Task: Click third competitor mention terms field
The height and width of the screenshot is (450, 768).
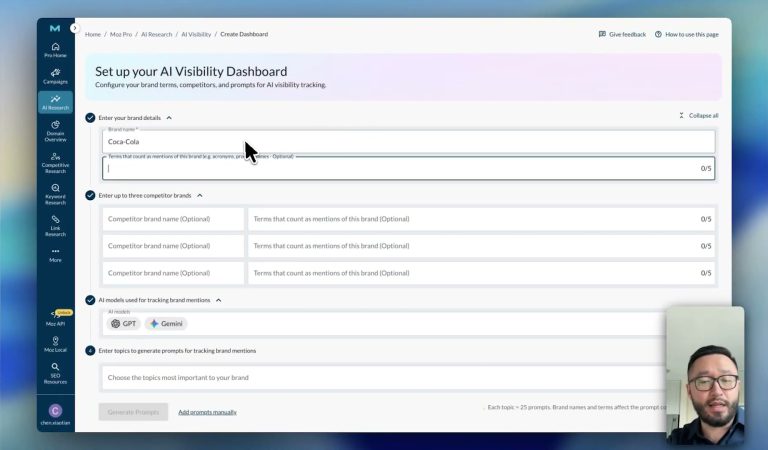Action: pos(481,273)
